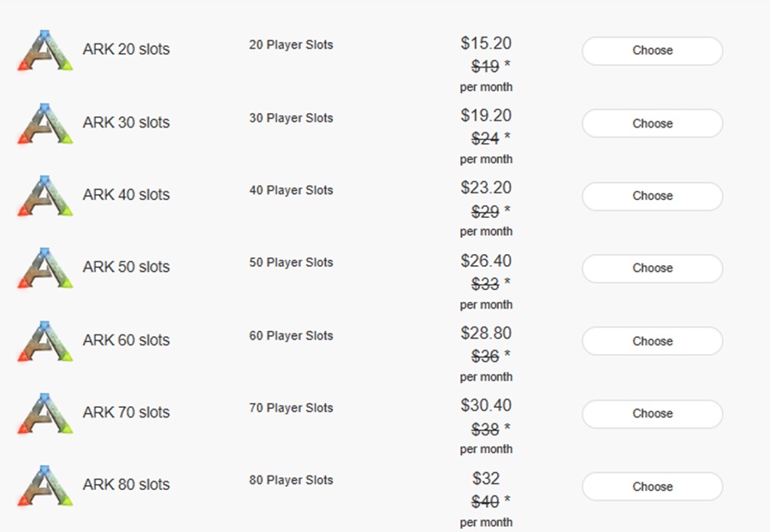Click the $15.20 price for 20 slots

pyautogui.click(x=488, y=43)
